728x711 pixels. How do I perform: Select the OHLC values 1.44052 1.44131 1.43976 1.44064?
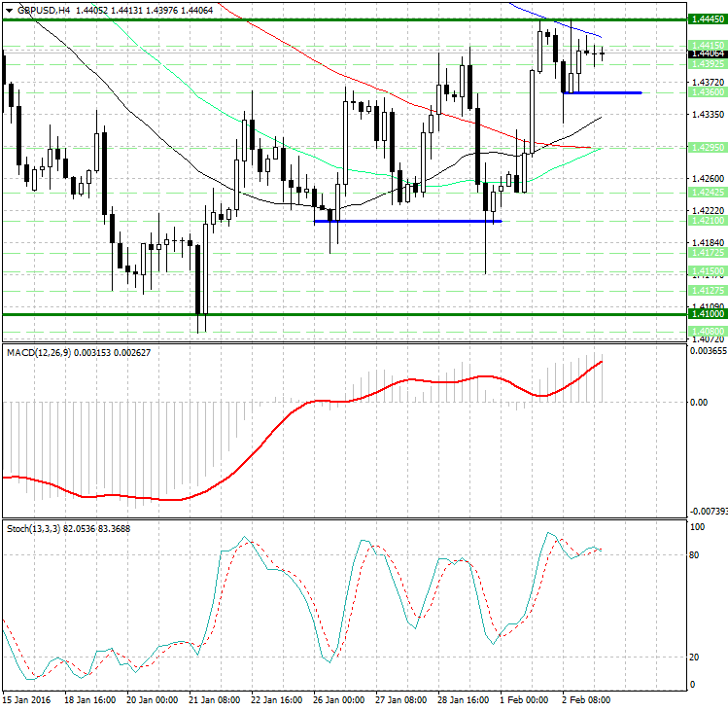click(144, 11)
